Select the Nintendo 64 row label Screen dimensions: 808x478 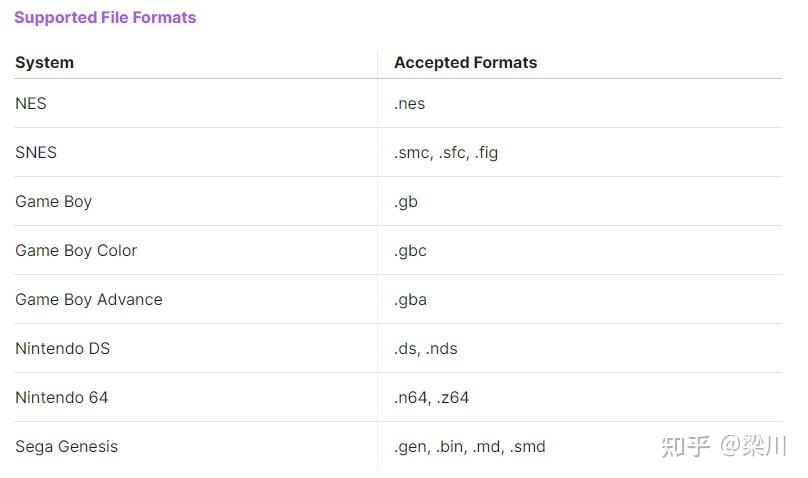click(x=61, y=397)
